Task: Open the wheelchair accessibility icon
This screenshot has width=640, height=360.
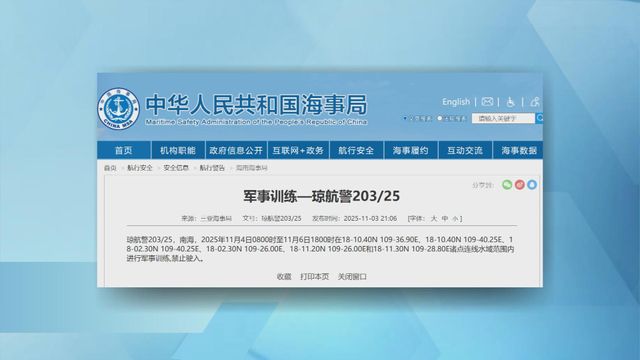Action: pyautogui.click(x=510, y=102)
